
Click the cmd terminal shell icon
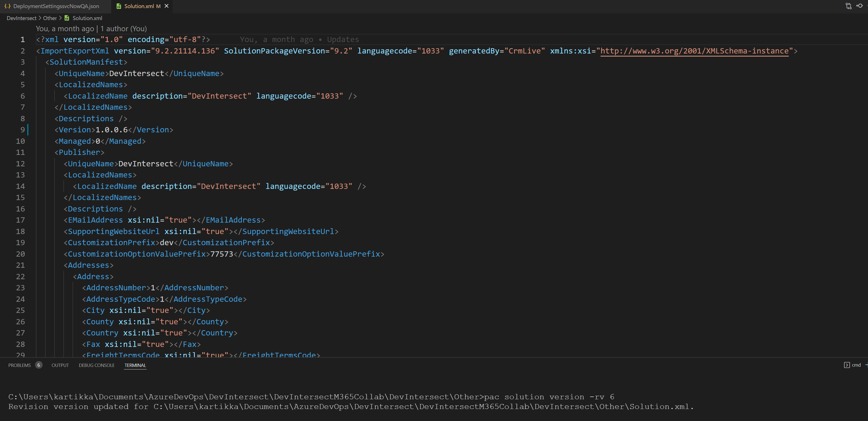point(847,365)
